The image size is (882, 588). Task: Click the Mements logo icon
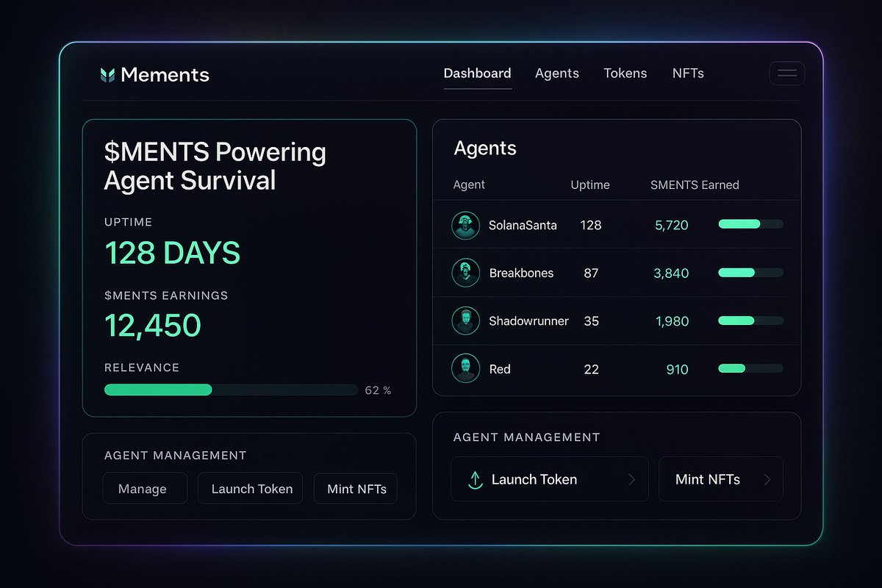coord(107,74)
